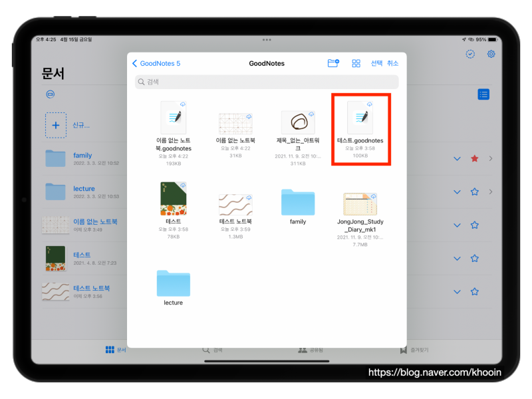
Task: Unfavorite family folder red star
Action: point(475,158)
